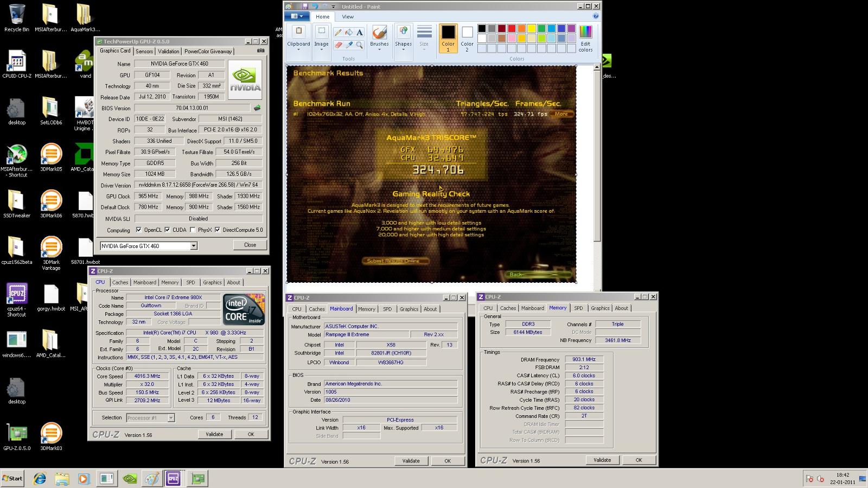
Task: Click Validate in CPU-Z Memory window
Action: [x=602, y=460]
